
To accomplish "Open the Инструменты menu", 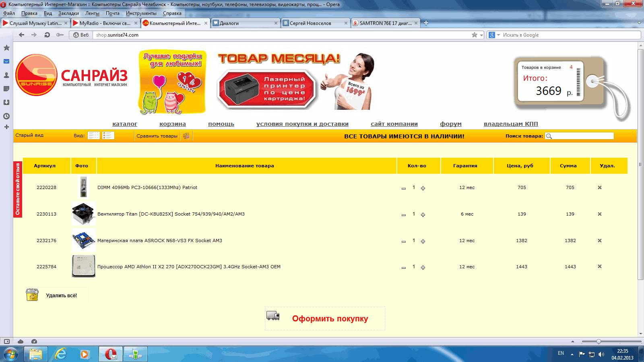I will pyautogui.click(x=141, y=13).
